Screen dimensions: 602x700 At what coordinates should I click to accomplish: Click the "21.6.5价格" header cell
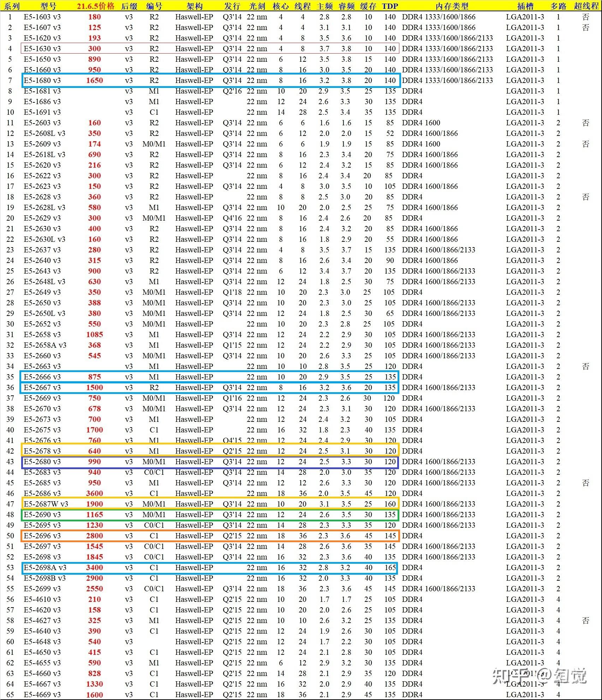(x=96, y=6)
